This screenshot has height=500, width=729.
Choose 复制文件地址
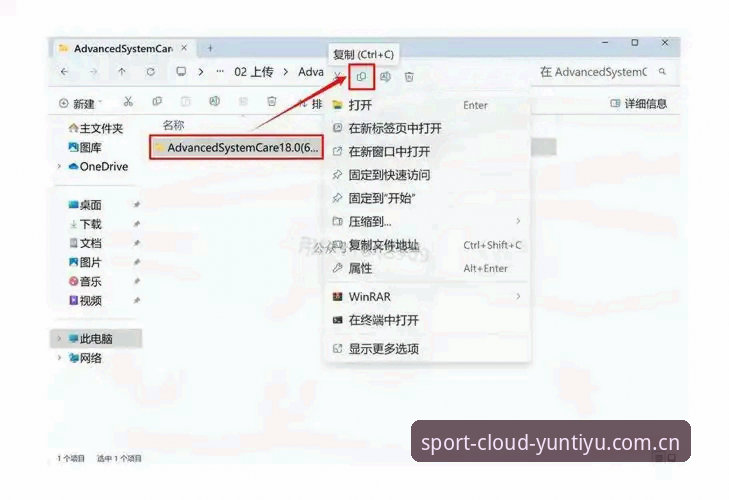point(427,245)
